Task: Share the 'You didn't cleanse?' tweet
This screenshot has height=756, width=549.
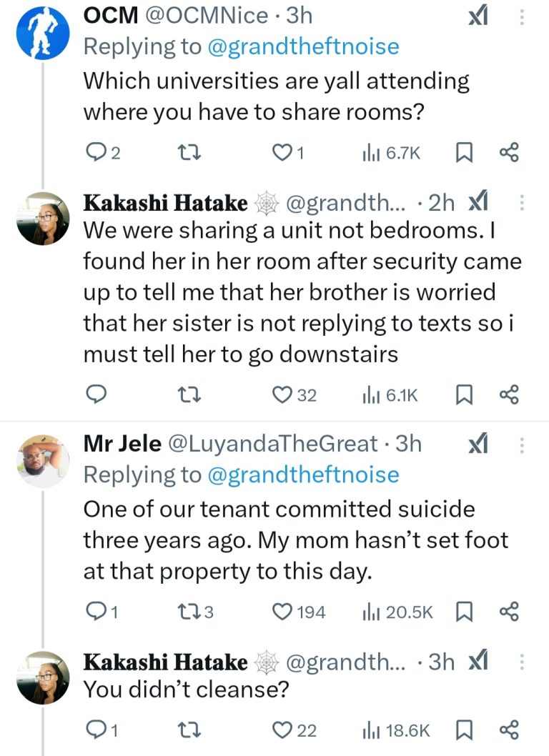Action: (x=508, y=730)
